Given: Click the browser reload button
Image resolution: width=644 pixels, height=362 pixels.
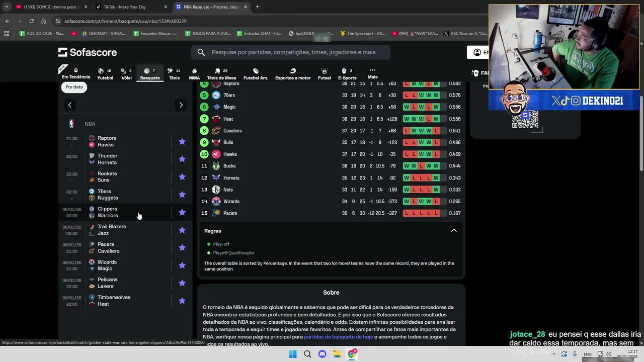Looking at the screenshot, I should (31, 21).
